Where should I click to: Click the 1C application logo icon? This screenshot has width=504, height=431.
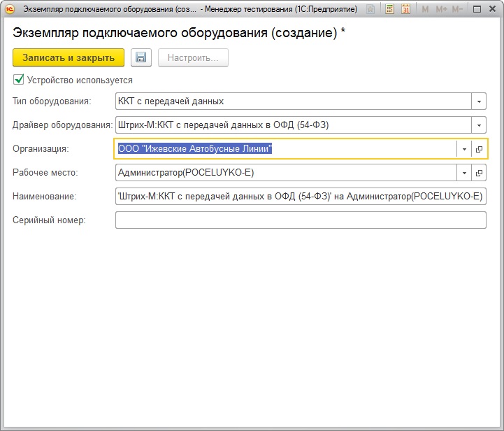[10, 9]
